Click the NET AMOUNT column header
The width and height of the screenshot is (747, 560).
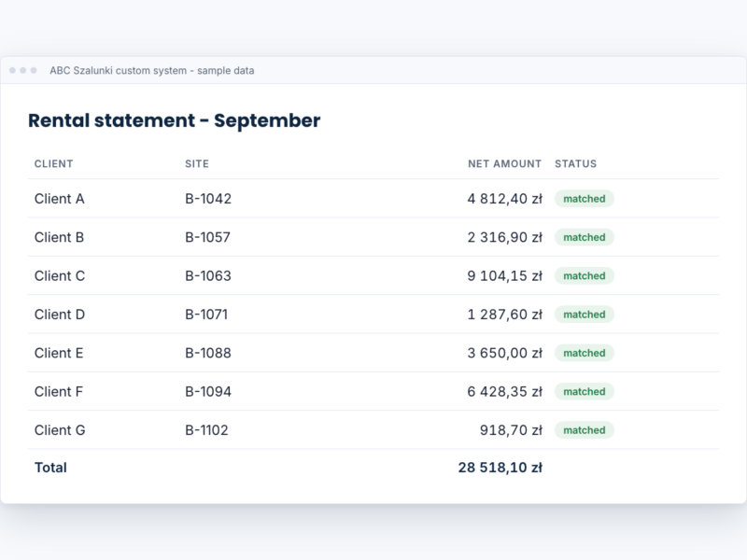point(504,164)
